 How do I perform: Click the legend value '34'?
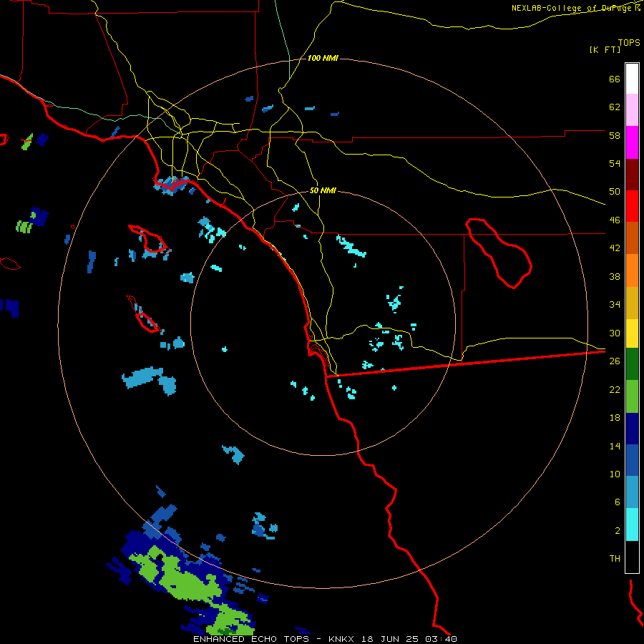615,305
